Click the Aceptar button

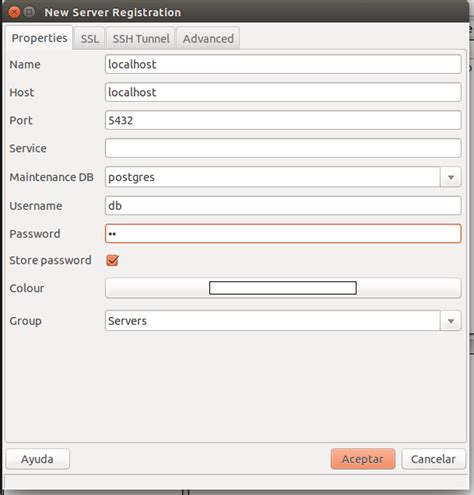pos(363,459)
